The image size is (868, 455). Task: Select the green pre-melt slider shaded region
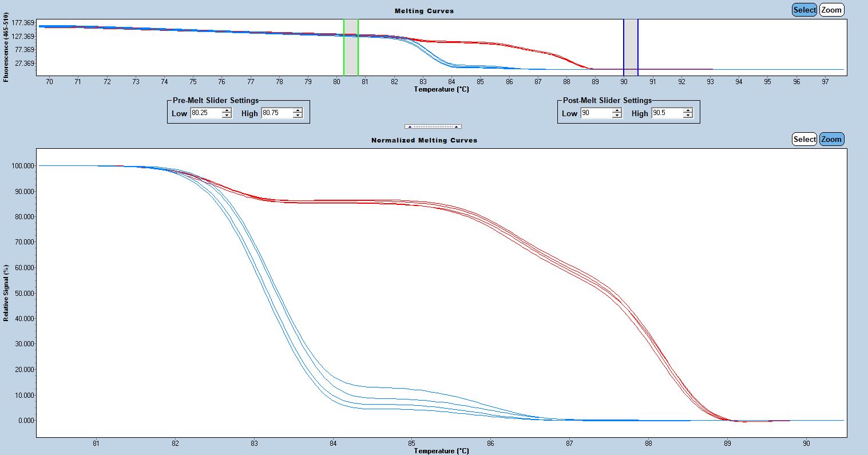[x=351, y=47]
